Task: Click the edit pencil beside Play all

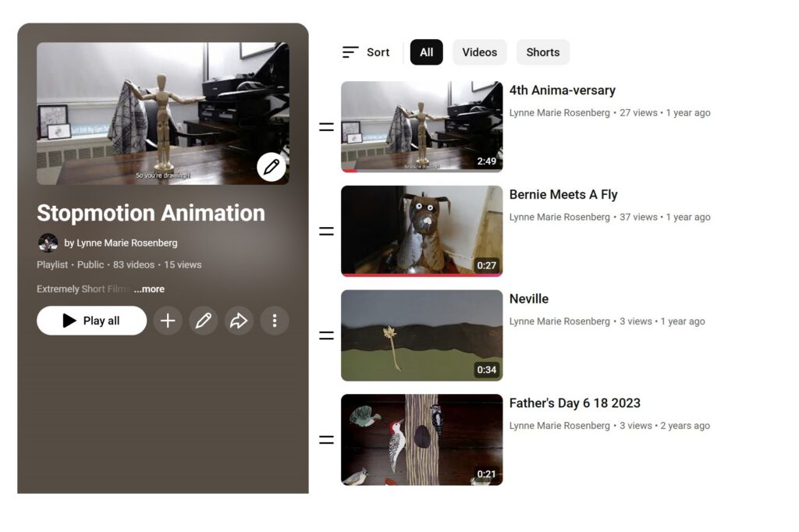Action: tap(204, 321)
